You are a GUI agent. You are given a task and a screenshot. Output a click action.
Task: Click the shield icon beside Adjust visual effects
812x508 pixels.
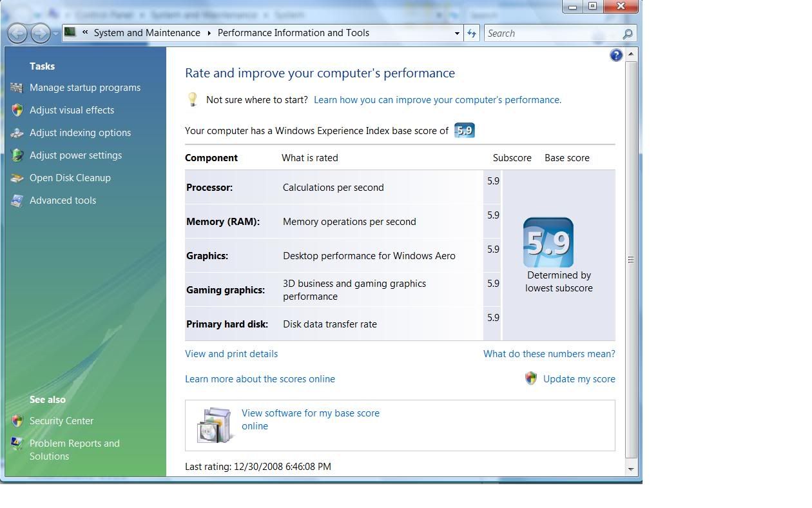17,110
